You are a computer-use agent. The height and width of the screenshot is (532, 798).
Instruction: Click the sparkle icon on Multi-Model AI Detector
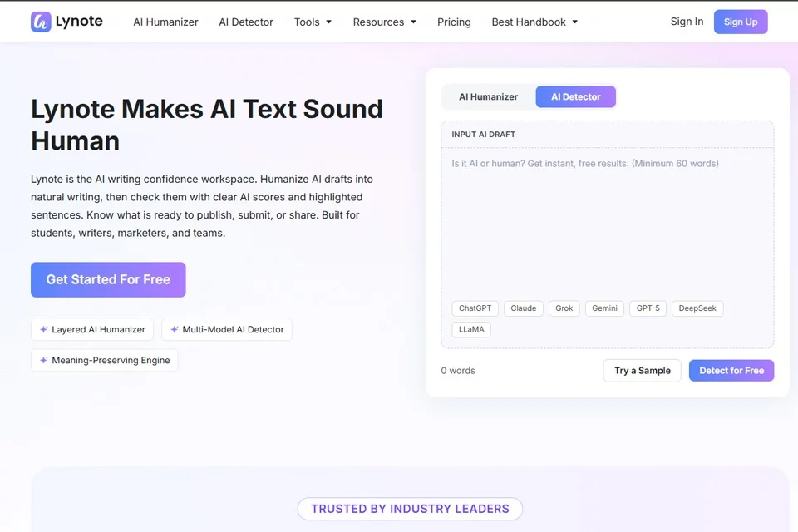pyautogui.click(x=174, y=329)
